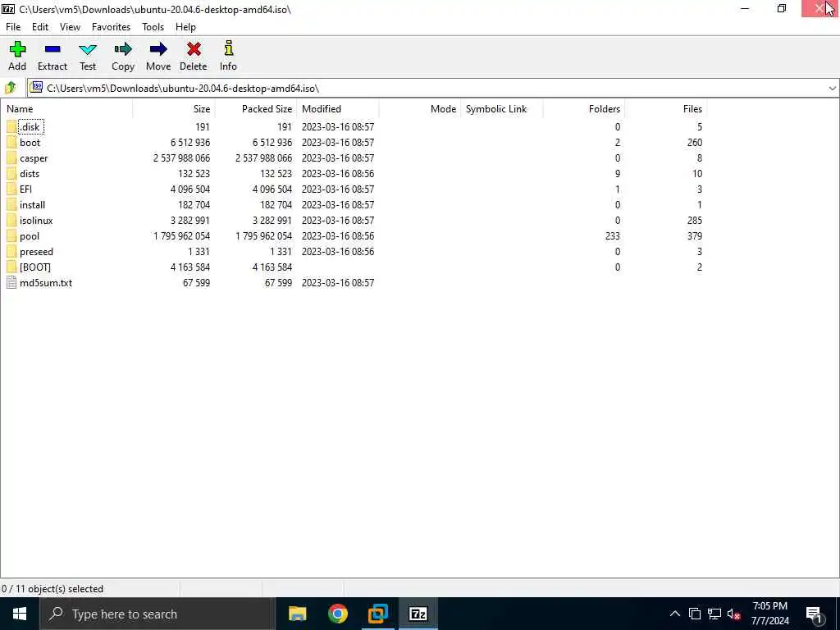
Task: Select the isolinux folder icon
Action: (x=11, y=220)
